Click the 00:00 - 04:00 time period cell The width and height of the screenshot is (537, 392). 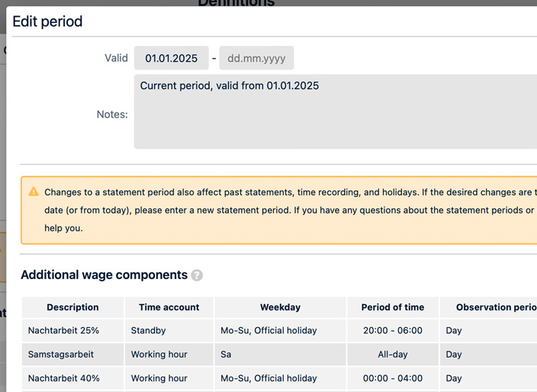pos(392,378)
